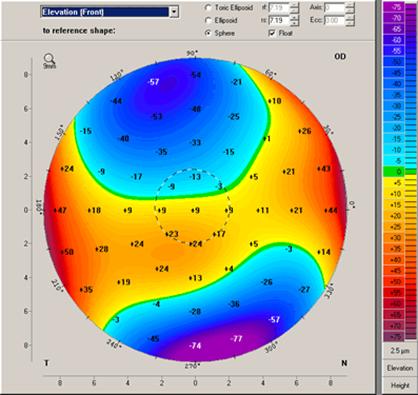Pick the green 0 swatch on the color scale
This screenshot has width=418, height=395.
click(394, 172)
